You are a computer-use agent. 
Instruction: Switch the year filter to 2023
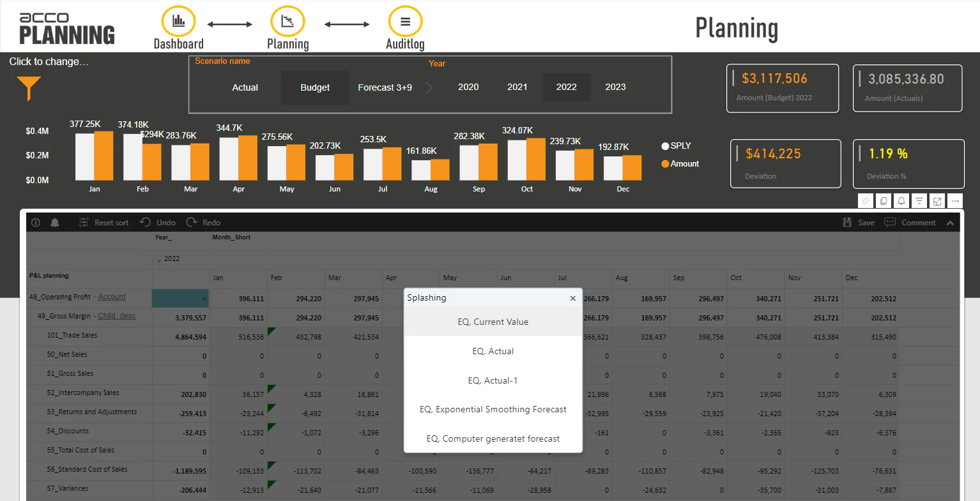click(615, 87)
